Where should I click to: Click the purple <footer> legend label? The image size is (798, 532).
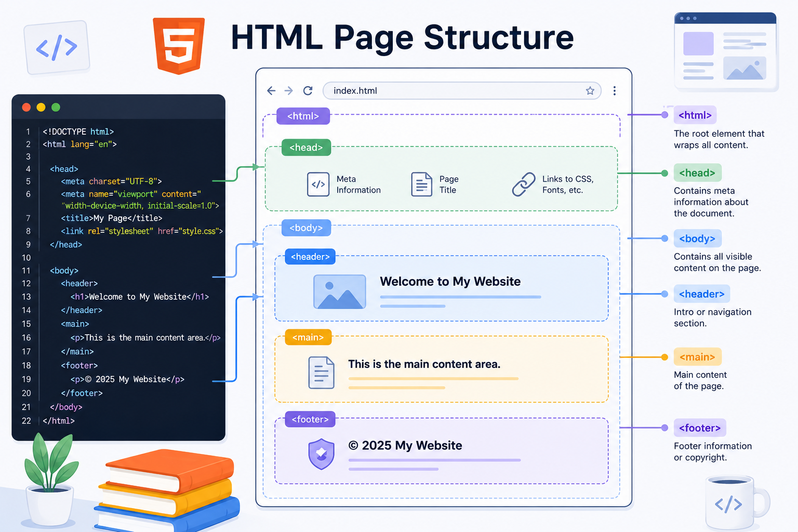(700, 428)
